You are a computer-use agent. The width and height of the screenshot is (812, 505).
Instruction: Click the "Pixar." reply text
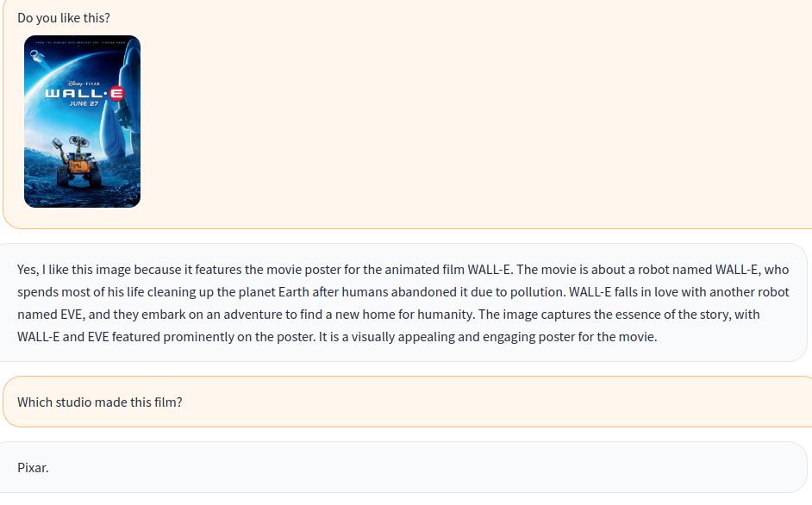[34, 467]
